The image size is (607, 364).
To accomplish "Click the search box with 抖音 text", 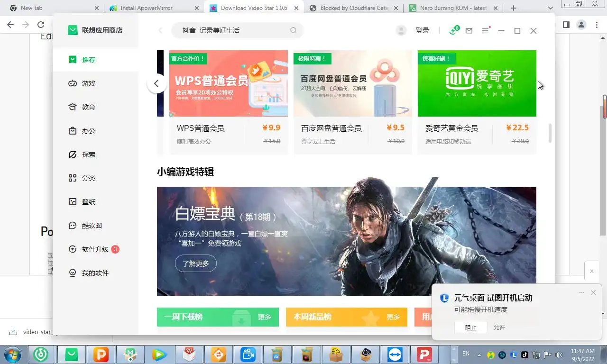I will [237, 30].
